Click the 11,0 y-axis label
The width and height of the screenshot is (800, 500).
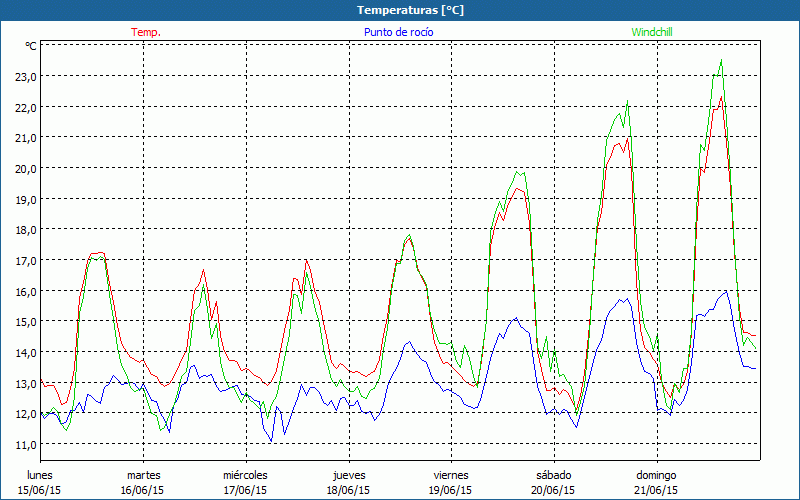click(25, 444)
